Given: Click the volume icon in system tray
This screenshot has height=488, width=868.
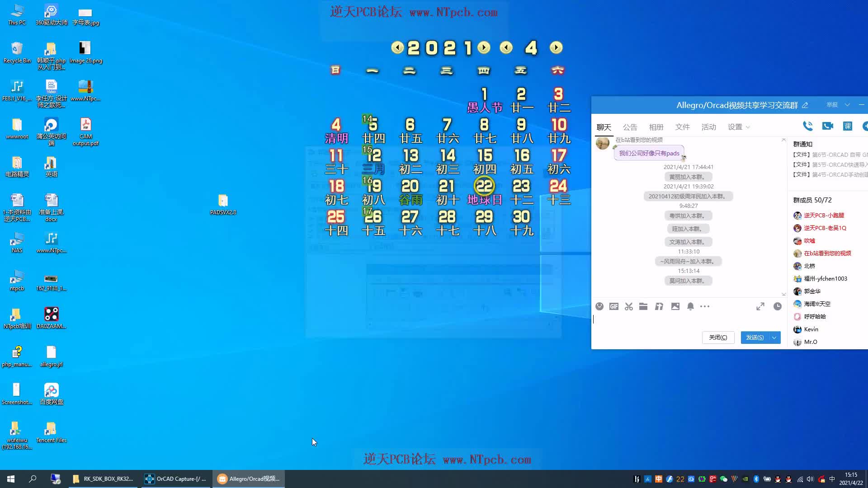Looking at the screenshot, I should (x=810, y=479).
